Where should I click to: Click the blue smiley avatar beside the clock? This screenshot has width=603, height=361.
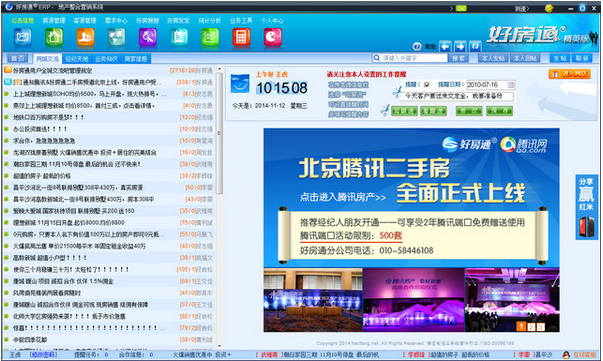point(240,84)
